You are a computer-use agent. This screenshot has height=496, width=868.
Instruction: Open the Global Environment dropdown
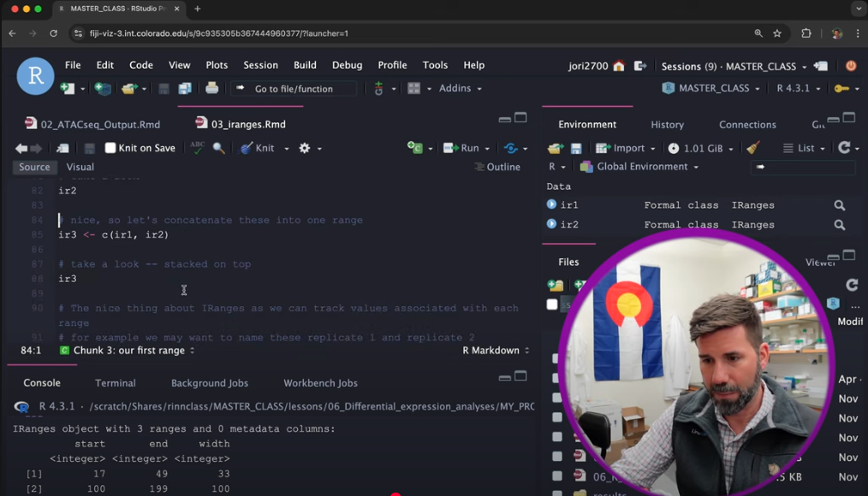640,167
